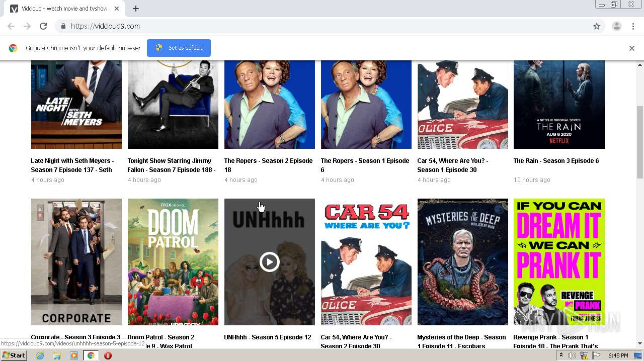
Task: Click the browser back arrow
Action: [11, 26]
